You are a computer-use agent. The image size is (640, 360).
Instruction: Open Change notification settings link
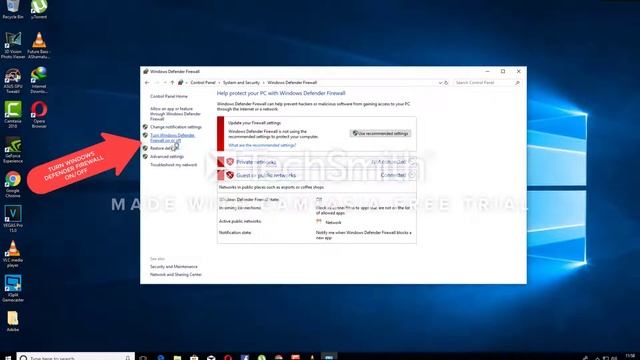tap(176, 127)
